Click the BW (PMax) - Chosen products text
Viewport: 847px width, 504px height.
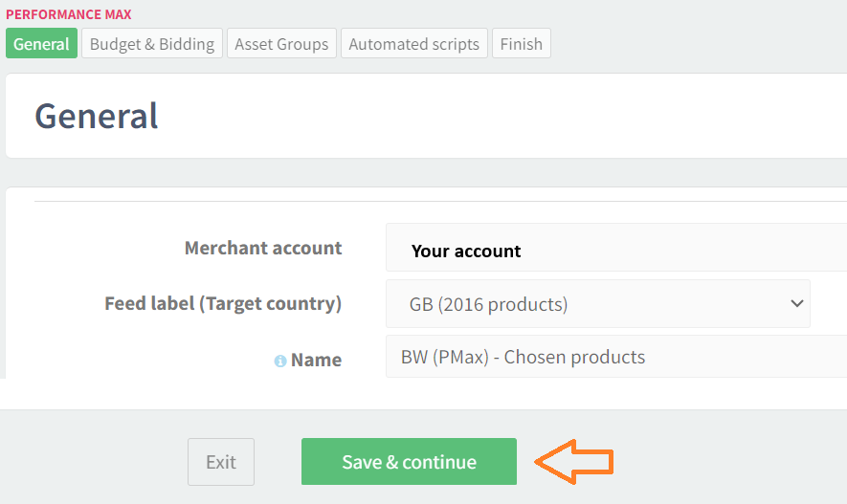click(523, 357)
